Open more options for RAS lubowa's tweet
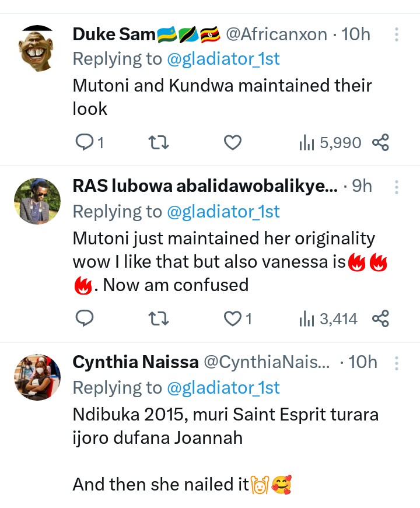The height and width of the screenshot is (508, 420). 397,187
